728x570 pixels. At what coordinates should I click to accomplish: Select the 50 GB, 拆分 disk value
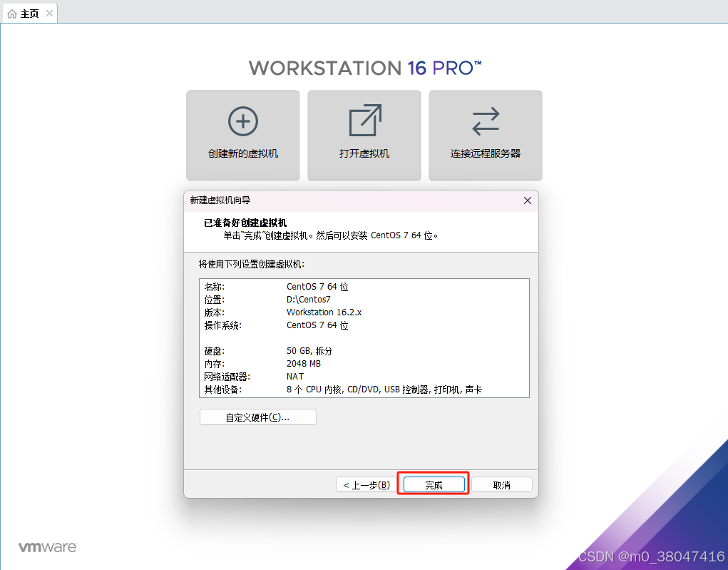(x=309, y=351)
